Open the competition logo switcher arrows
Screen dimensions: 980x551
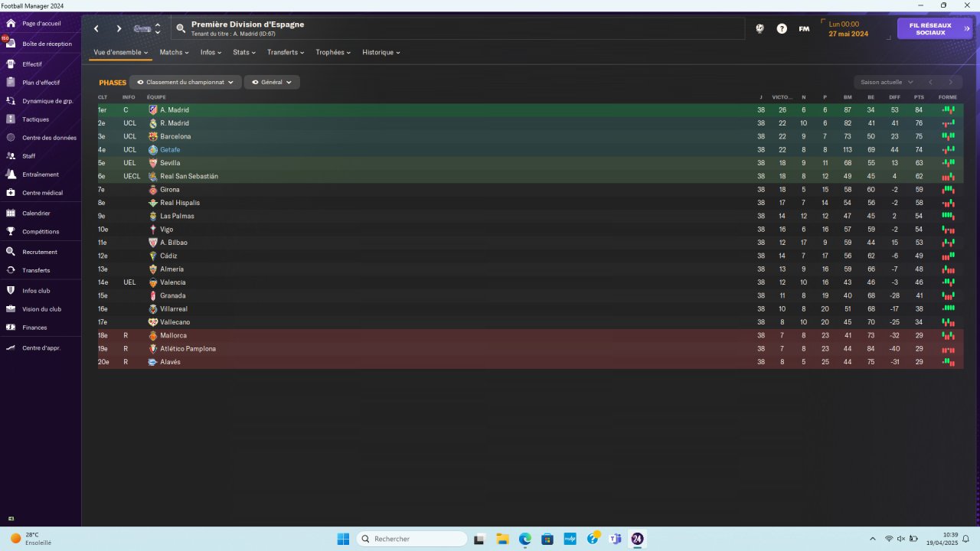[157, 29]
